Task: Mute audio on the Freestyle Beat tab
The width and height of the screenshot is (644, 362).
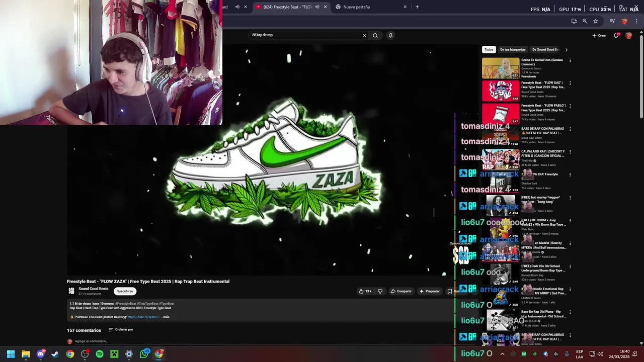Action: [317, 7]
